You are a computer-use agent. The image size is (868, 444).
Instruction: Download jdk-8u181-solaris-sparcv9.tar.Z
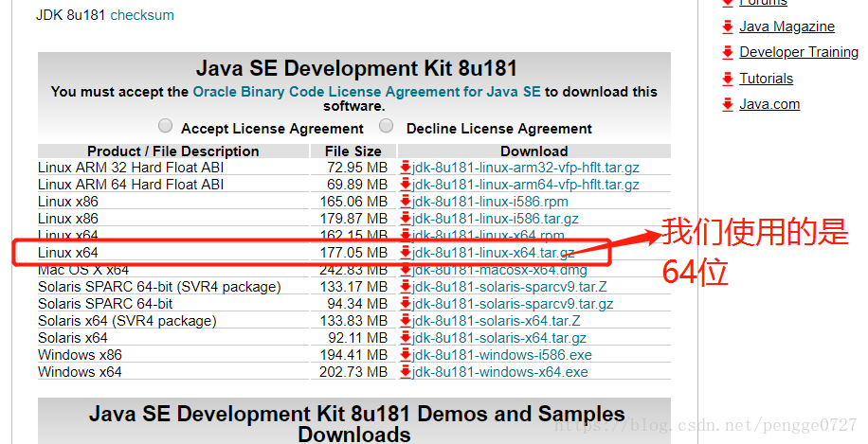pos(509,287)
